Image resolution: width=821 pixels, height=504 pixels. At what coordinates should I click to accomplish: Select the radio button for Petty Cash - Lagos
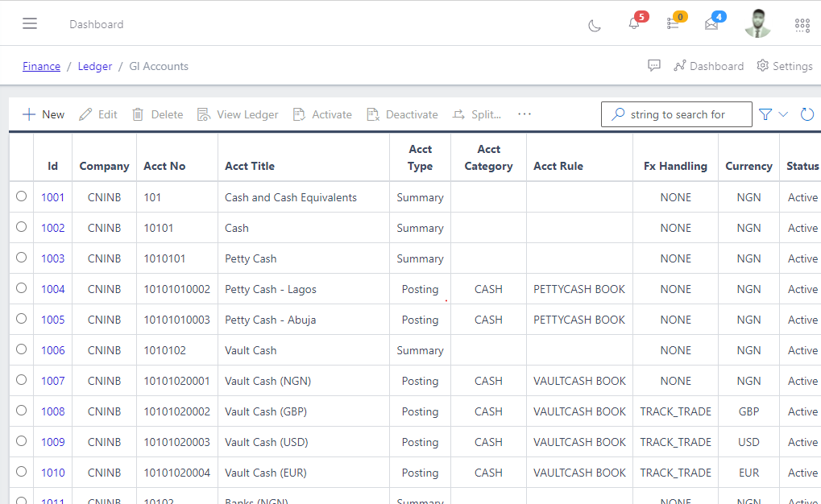21,287
